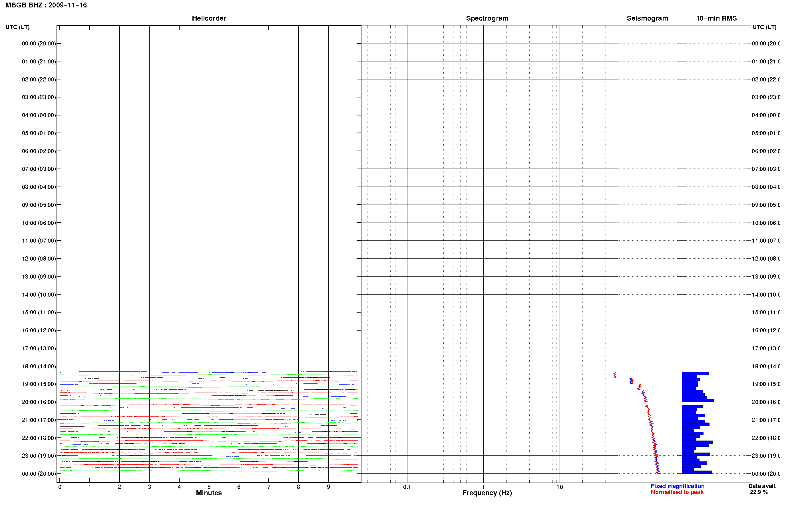This screenshot has height=508, width=812.
Task: Click the 1 Hz frequency tick label
Action: coord(483,487)
